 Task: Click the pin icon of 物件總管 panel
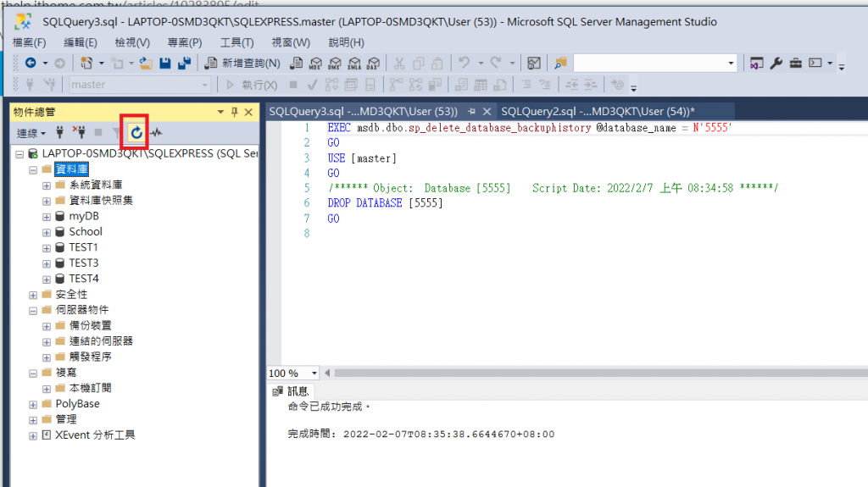coord(234,113)
